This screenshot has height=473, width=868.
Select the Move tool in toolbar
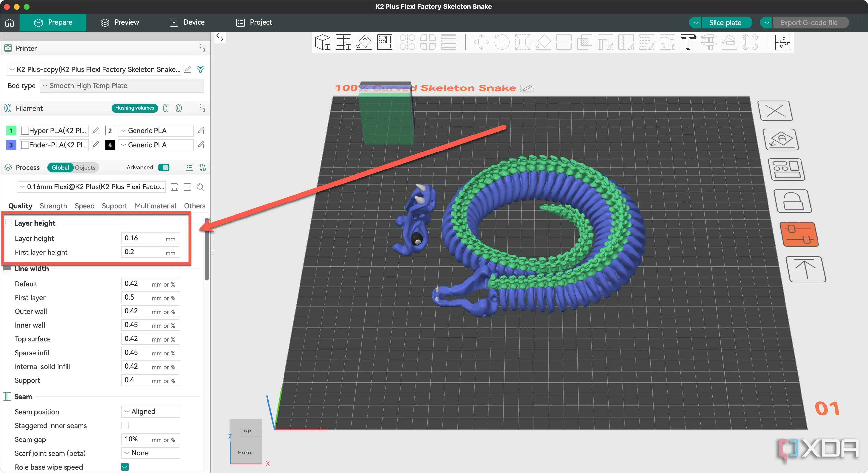481,42
